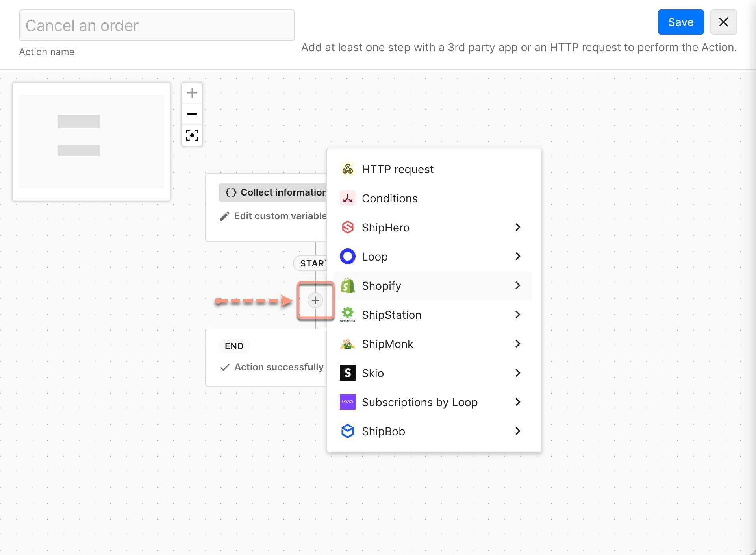
Task: Click the Loop app icon
Action: point(348,256)
